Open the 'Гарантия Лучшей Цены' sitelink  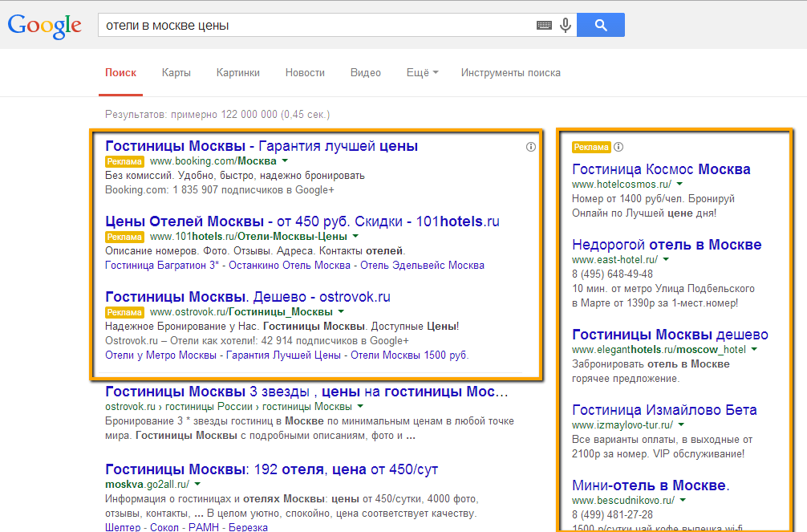tap(283, 355)
